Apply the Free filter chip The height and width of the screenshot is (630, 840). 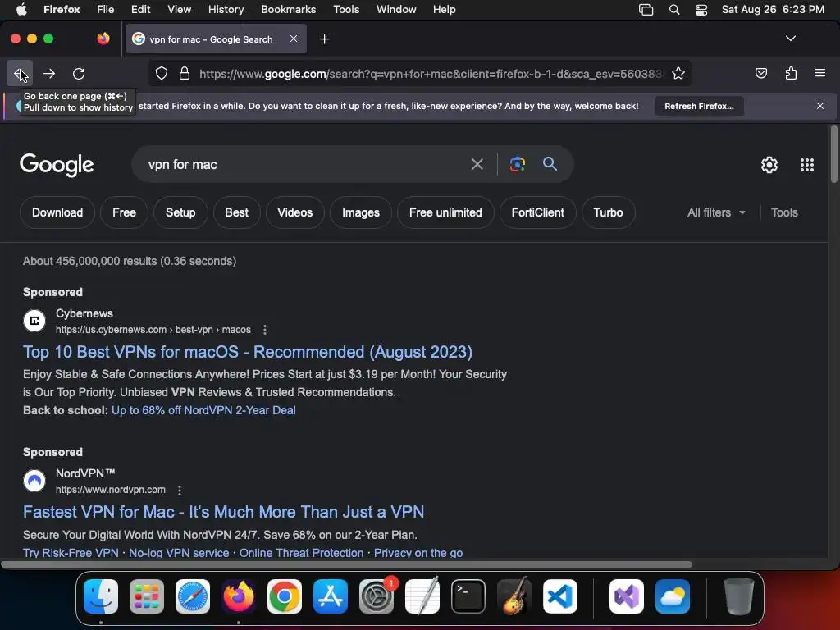[125, 212]
